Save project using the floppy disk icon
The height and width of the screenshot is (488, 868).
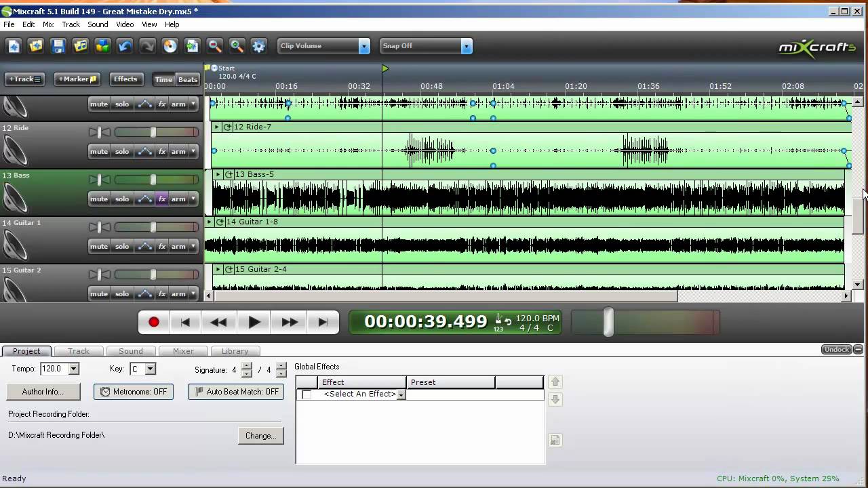(x=58, y=46)
